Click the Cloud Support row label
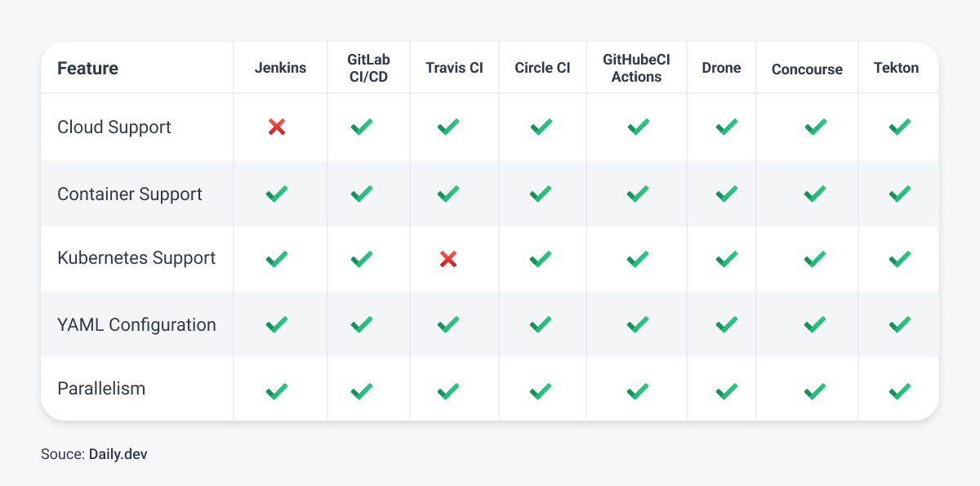 (x=114, y=127)
